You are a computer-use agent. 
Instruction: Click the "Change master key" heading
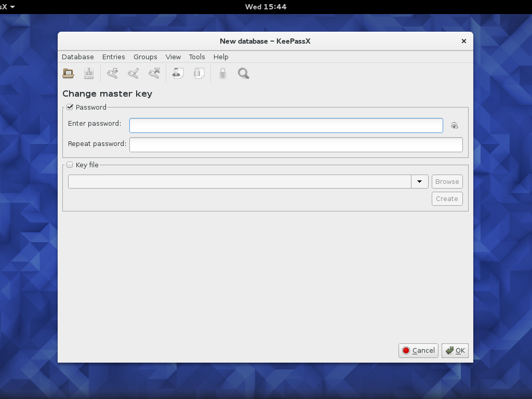[x=107, y=94]
